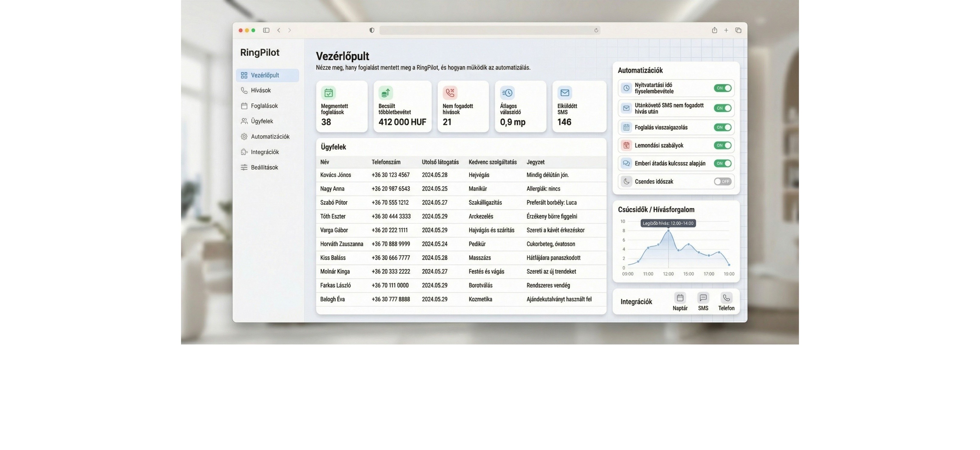This screenshot has height=450, width=980.
Task: Open the Ügyfelek sidebar item
Action: tap(262, 121)
